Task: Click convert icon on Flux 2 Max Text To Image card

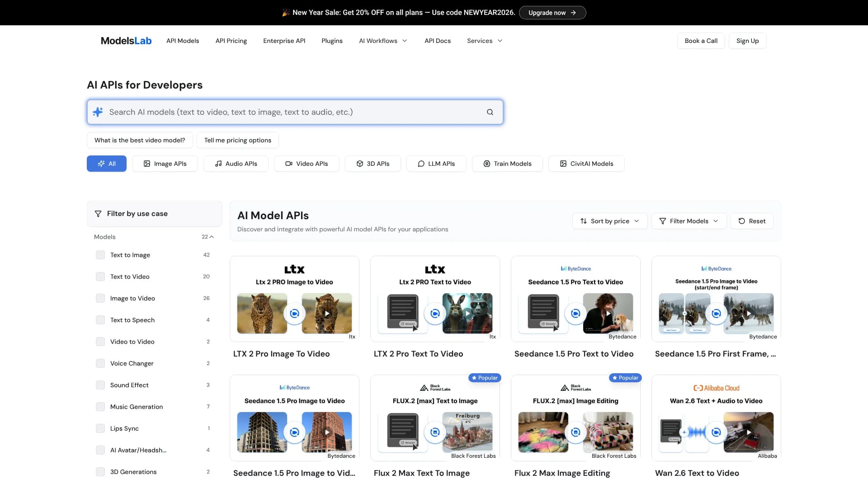Action: pos(435,432)
